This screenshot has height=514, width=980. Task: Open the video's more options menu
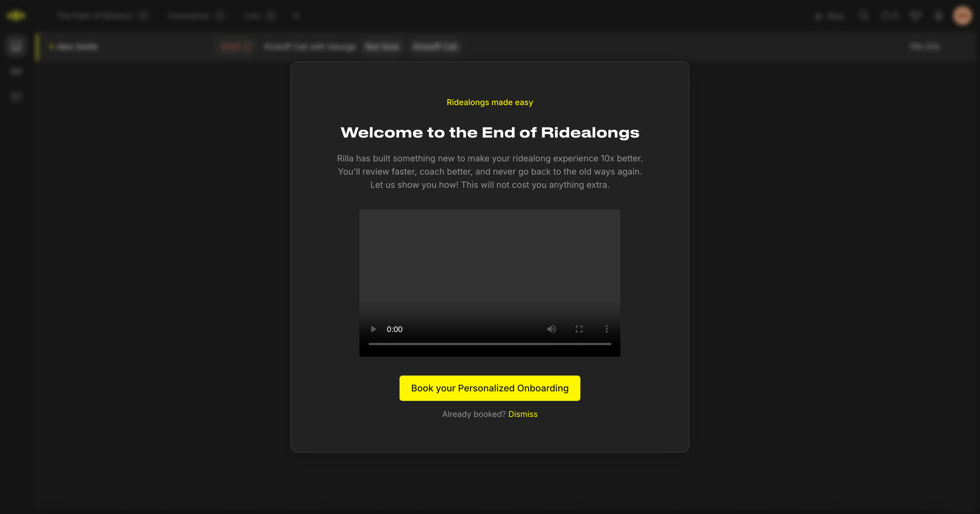607,329
